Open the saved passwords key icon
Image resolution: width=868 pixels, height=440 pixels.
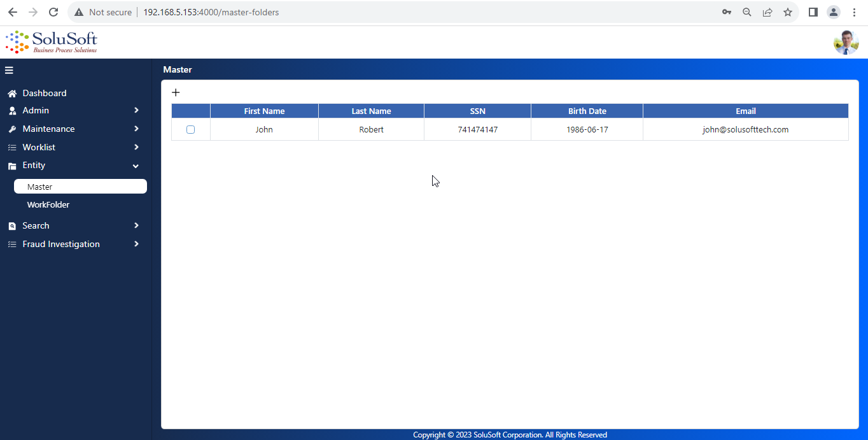[726, 12]
